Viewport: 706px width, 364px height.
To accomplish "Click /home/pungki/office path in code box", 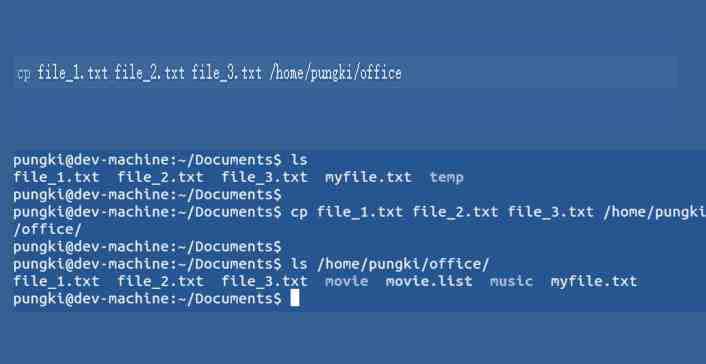I will pyautogui.click(x=335, y=73).
